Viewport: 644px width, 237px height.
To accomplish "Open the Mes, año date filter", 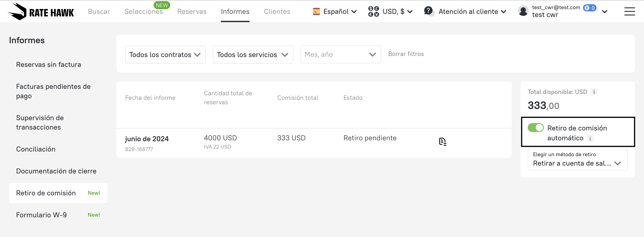I will coord(340,55).
